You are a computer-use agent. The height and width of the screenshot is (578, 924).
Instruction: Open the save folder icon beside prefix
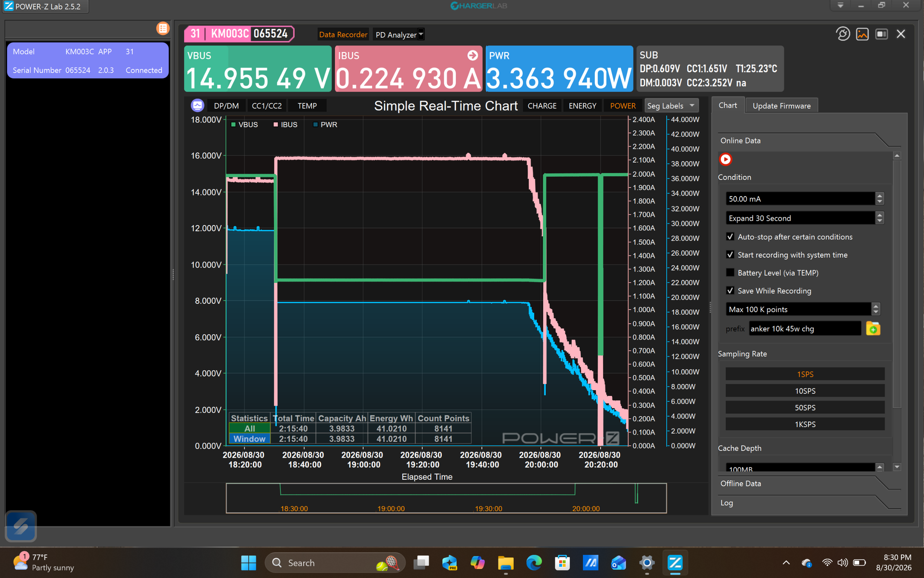(x=873, y=329)
